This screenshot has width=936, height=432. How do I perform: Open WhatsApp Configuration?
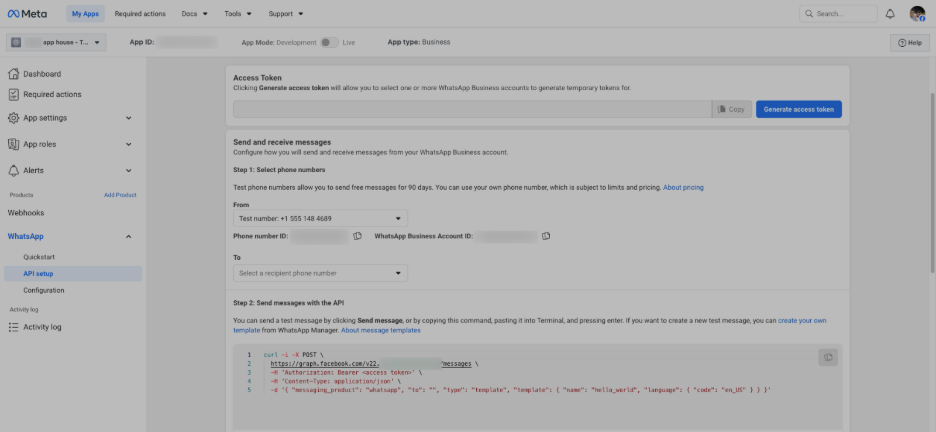[44, 291]
